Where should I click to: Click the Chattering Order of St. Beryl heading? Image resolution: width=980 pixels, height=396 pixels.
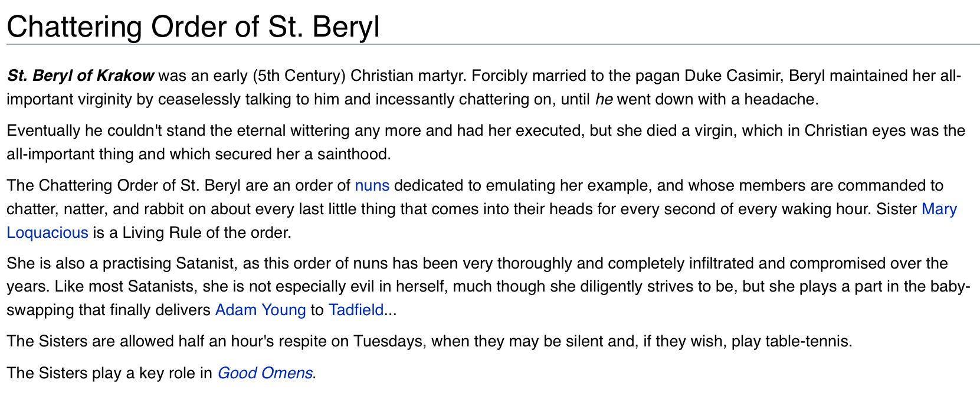[x=193, y=27]
